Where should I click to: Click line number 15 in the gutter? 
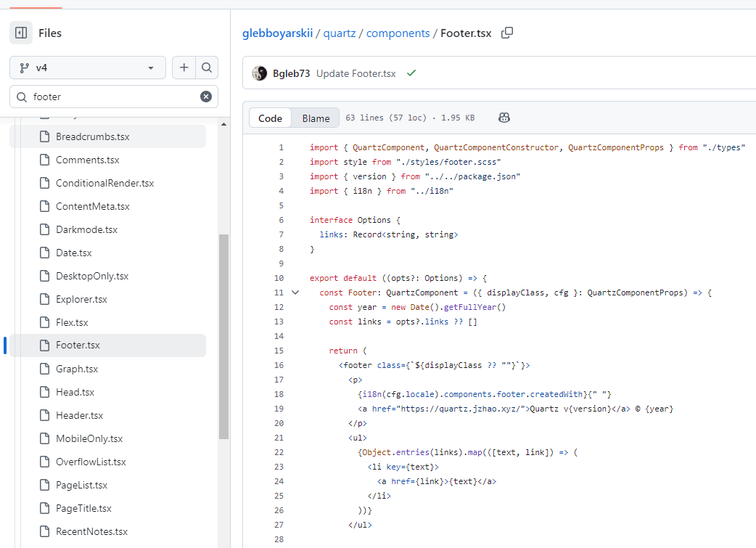(x=280, y=351)
